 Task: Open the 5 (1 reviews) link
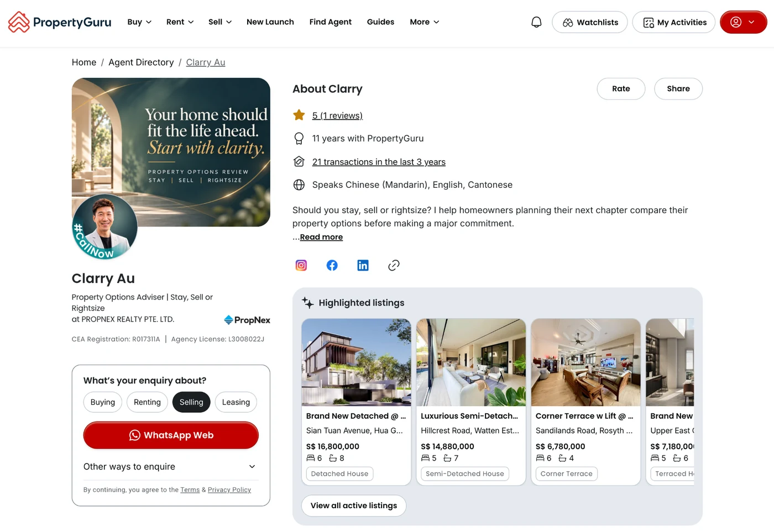pyautogui.click(x=337, y=115)
